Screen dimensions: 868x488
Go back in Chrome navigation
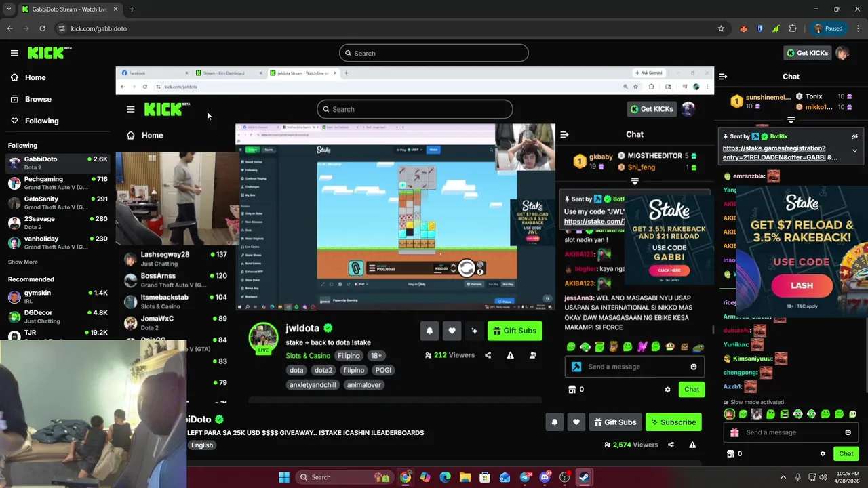pos(9,28)
